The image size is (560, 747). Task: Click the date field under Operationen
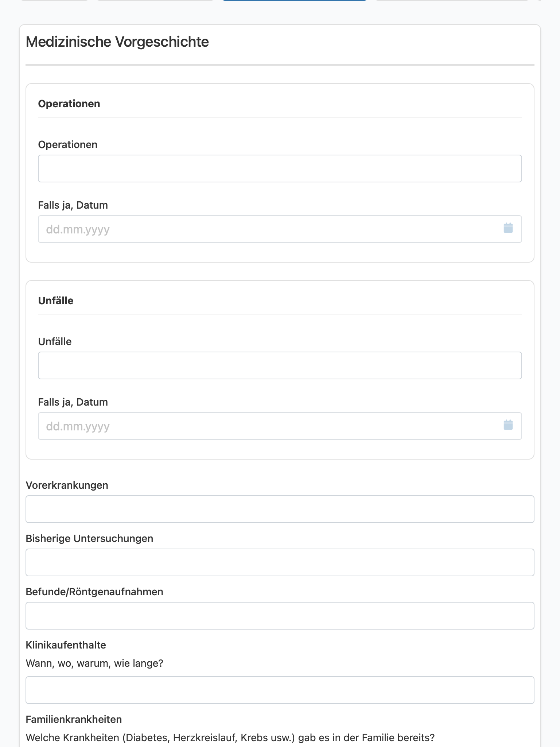click(280, 229)
